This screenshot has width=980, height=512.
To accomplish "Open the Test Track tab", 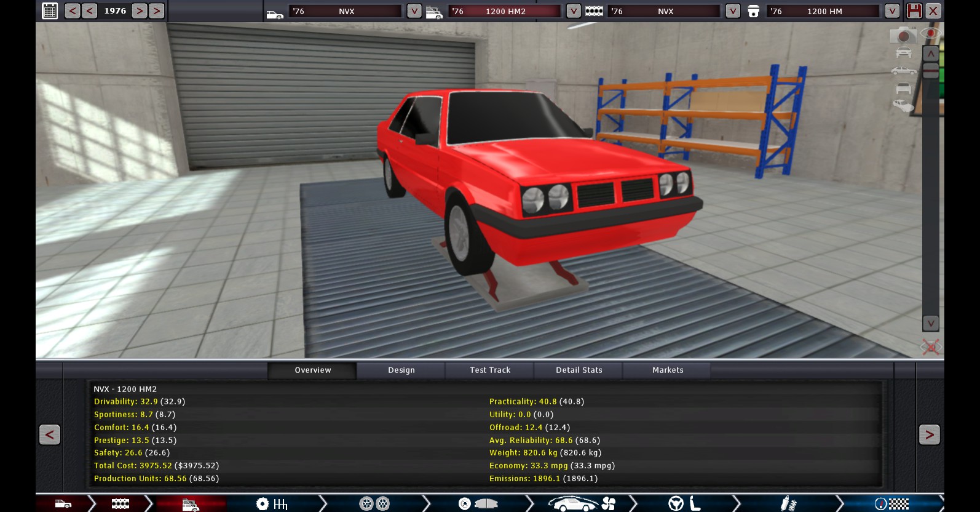I will (x=490, y=370).
